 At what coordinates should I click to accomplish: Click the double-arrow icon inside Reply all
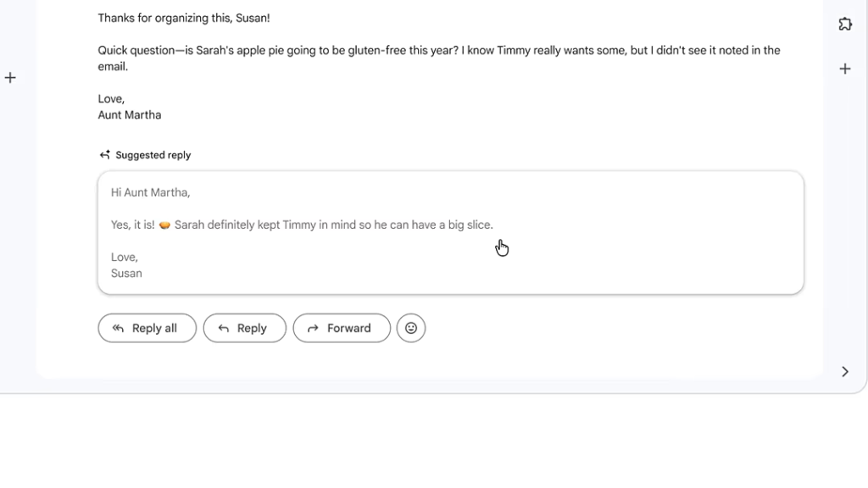pyautogui.click(x=119, y=329)
